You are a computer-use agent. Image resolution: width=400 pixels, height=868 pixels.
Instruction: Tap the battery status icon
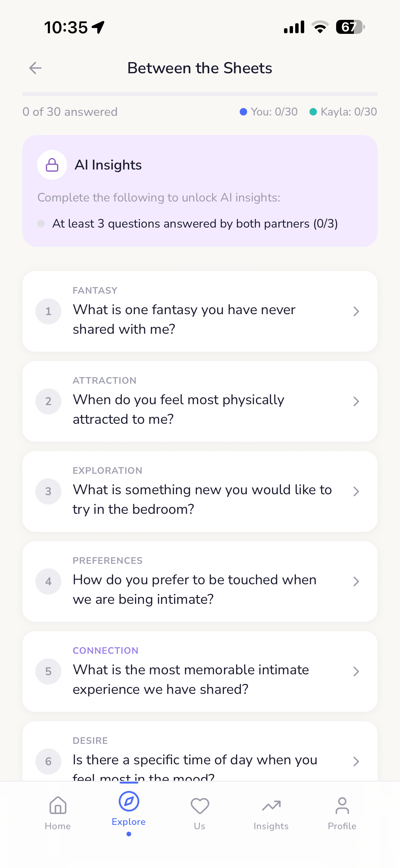pyautogui.click(x=350, y=27)
